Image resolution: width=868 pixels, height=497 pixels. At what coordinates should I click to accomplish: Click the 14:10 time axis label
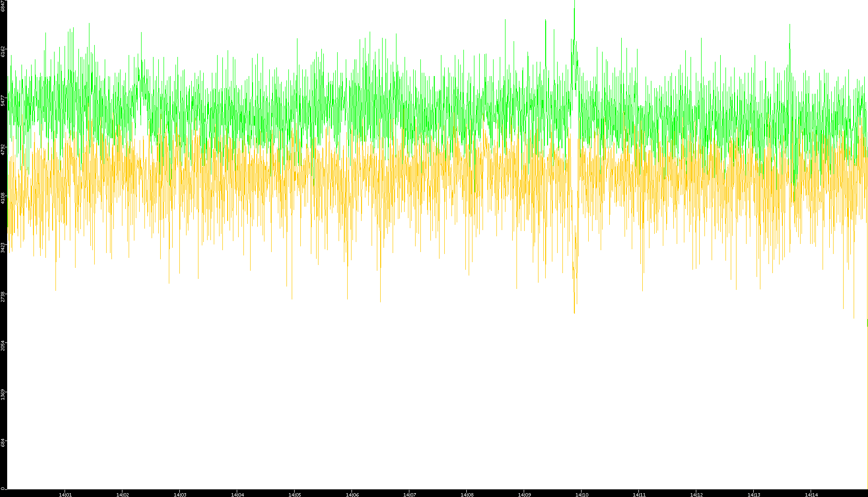(582, 494)
